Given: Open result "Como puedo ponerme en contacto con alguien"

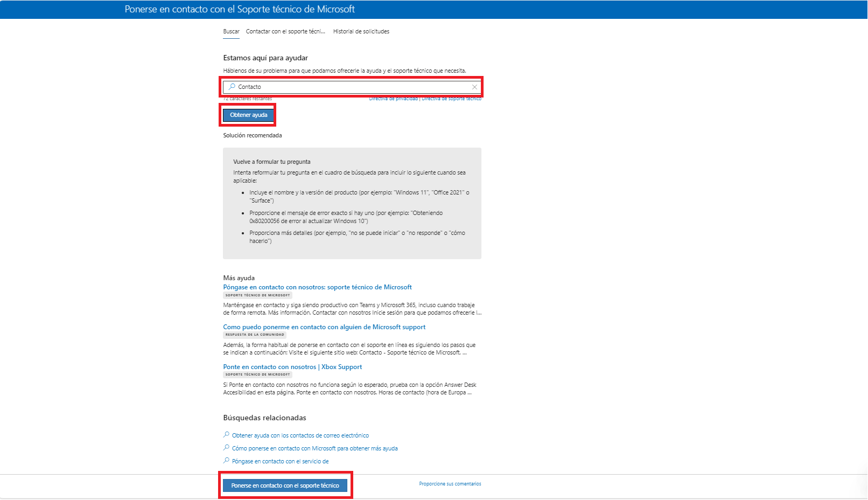Looking at the screenshot, I should 324,327.
